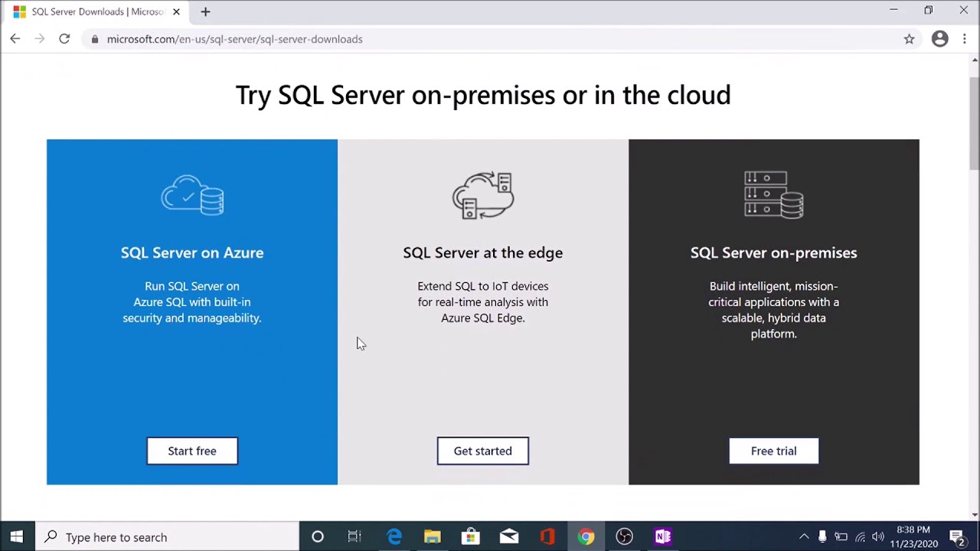Click the browser Back arrow
The height and width of the screenshot is (551, 980).
point(15,39)
